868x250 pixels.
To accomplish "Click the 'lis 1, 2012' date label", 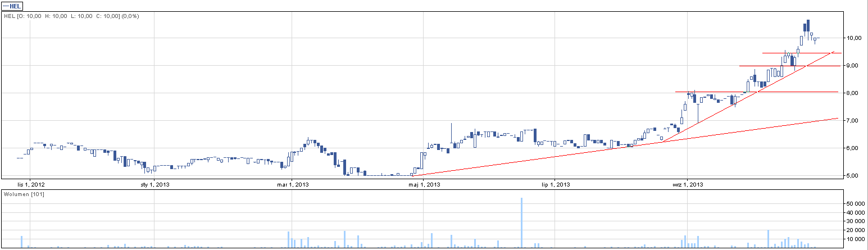I will [31, 184].
